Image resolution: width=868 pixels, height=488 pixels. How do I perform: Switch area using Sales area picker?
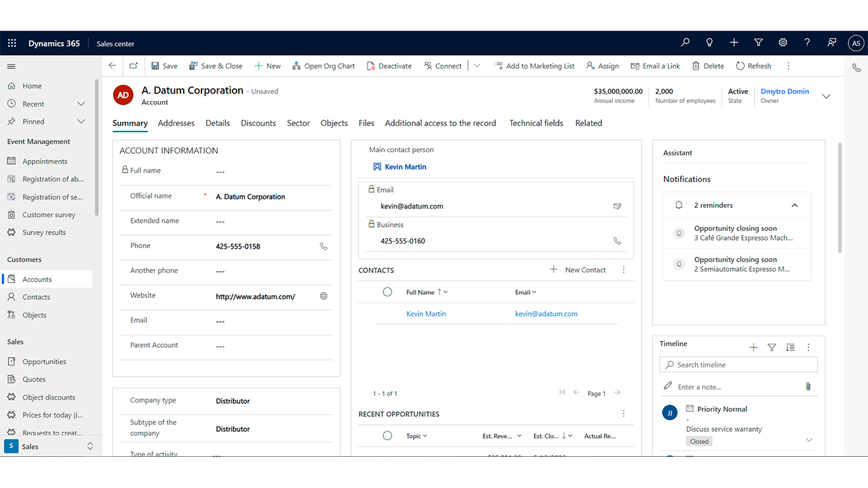[x=51, y=447]
